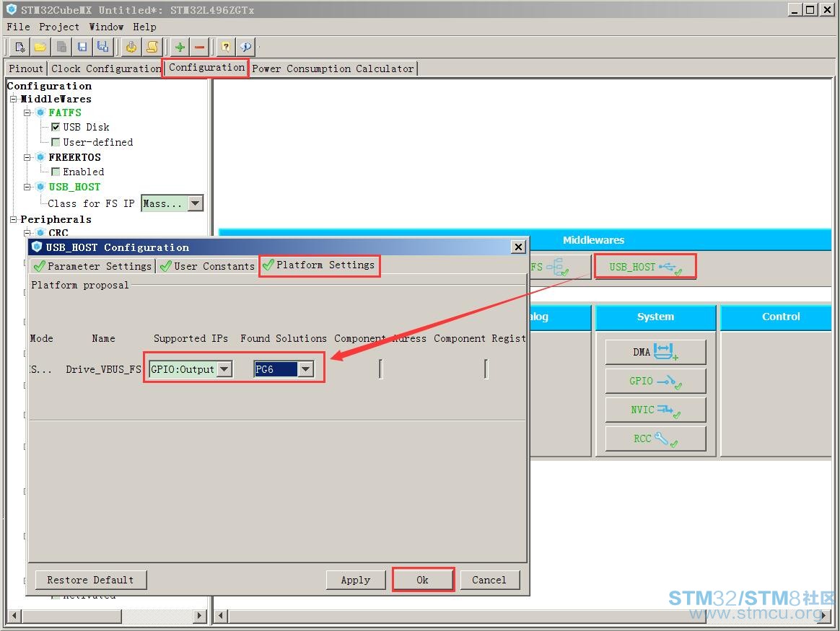Generate the project report via scroll icon
The width and height of the screenshot is (840, 631).
pyautogui.click(x=152, y=47)
